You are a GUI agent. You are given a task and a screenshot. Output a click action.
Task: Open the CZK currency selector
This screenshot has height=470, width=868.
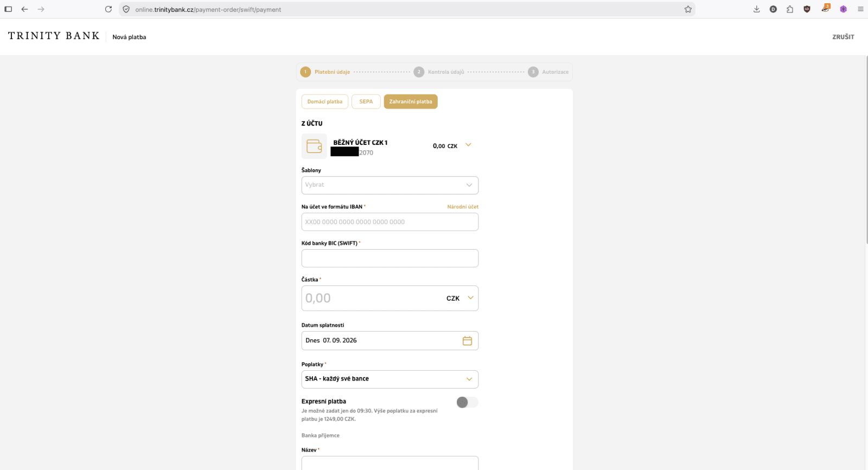pos(460,298)
